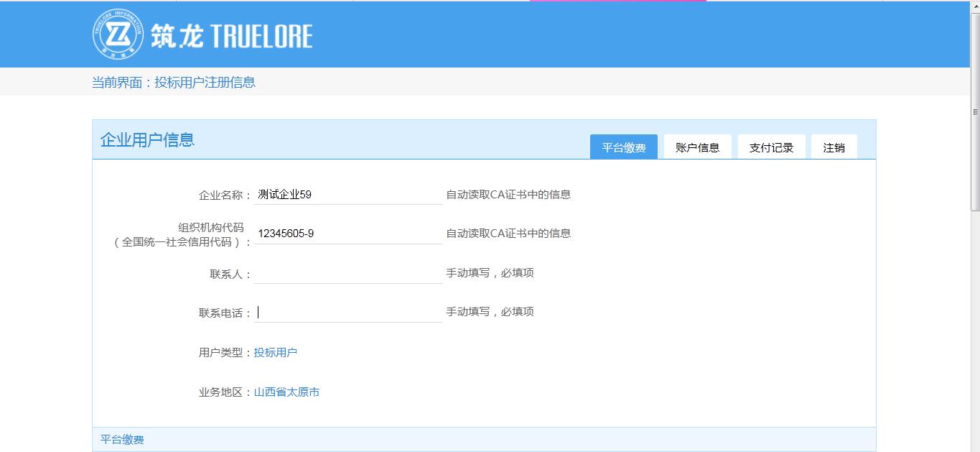
Task: Click the 当前界面：投标用户注册信息 breadcrumb text
Action: 173,82
